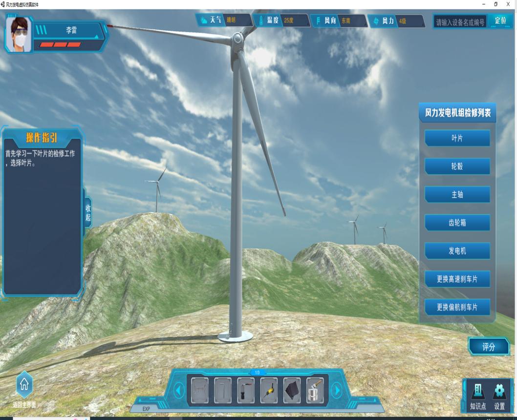
Task: Click the user avatar portrait of 李雷
Action: [x=19, y=34]
